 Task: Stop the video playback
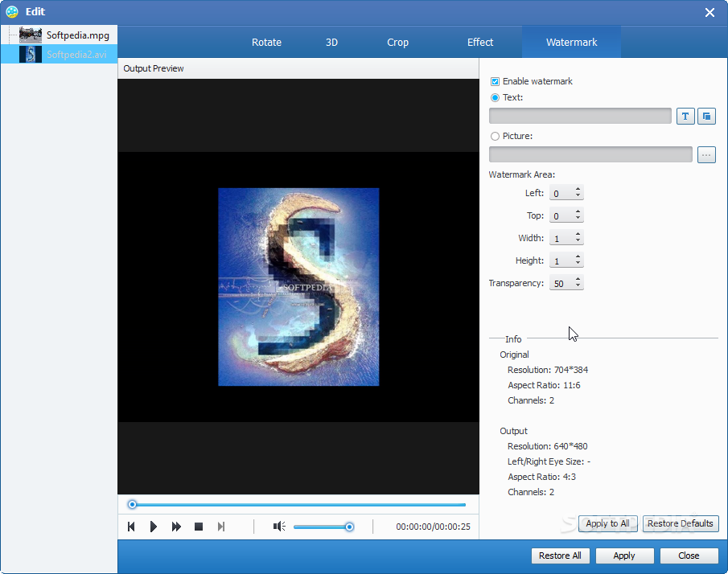point(199,527)
